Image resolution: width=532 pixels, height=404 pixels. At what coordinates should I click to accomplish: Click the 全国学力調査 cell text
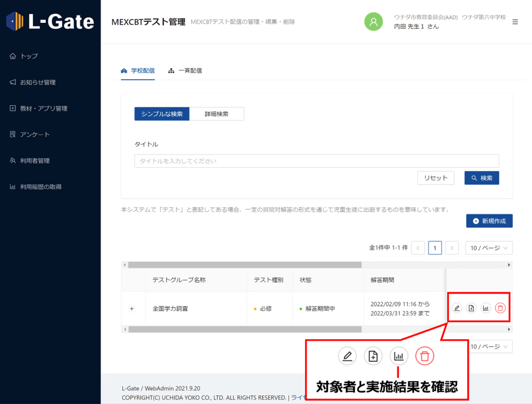(x=170, y=308)
